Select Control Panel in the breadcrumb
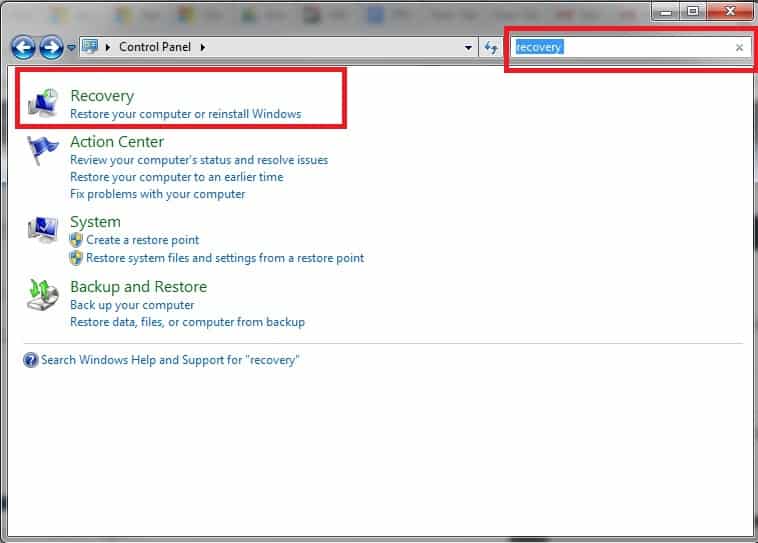This screenshot has width=758, height=543. 155,47
